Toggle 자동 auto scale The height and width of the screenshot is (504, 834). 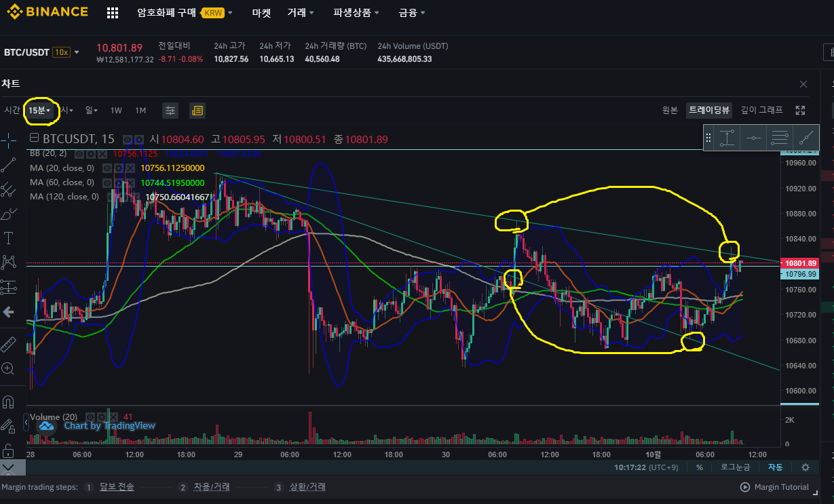tap(775, 467)
